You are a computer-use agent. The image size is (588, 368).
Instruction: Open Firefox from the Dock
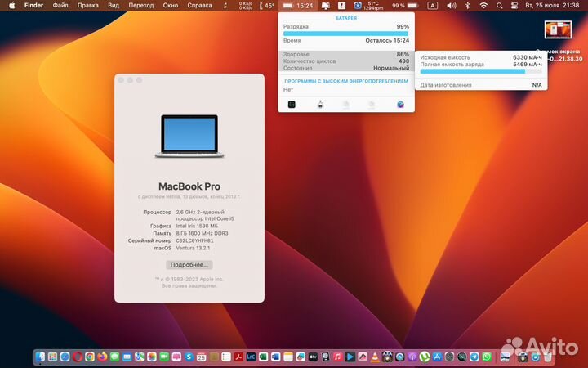coord(102,357)
